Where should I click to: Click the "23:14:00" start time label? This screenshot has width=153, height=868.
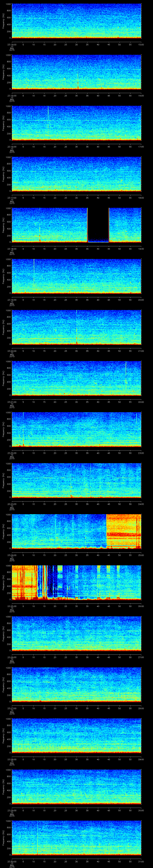(x=12, y=44)
